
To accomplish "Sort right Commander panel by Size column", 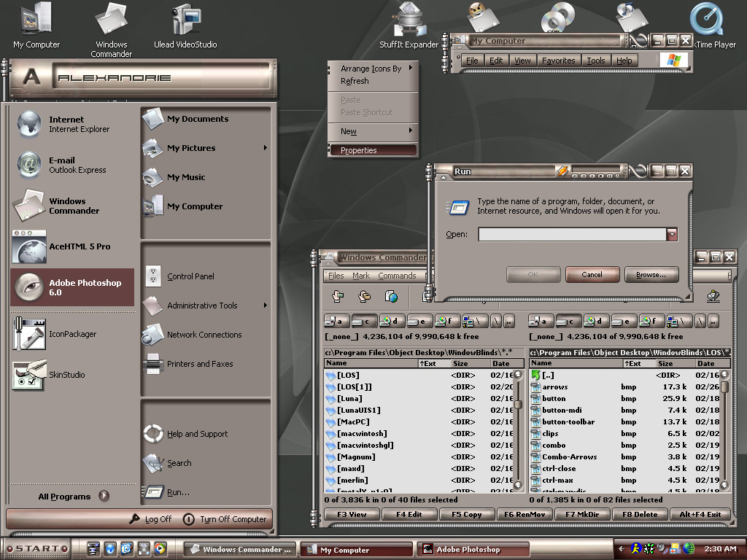I will [x=675, y=363].
